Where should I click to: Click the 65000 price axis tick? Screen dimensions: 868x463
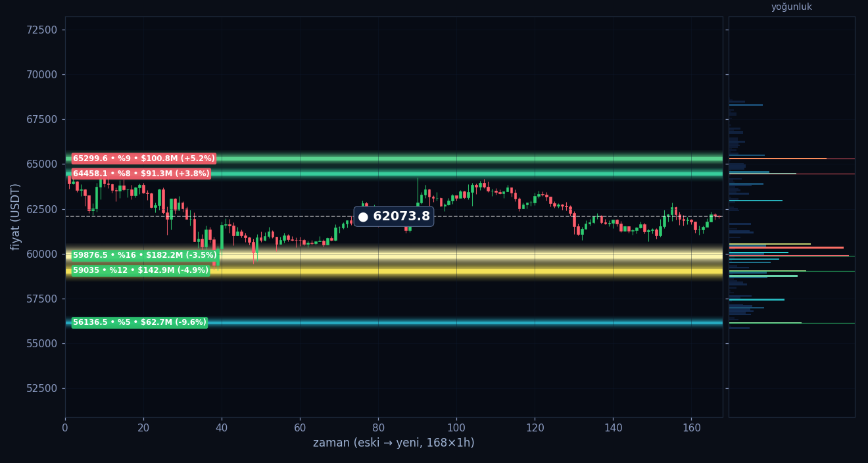[x=41, y=164]
